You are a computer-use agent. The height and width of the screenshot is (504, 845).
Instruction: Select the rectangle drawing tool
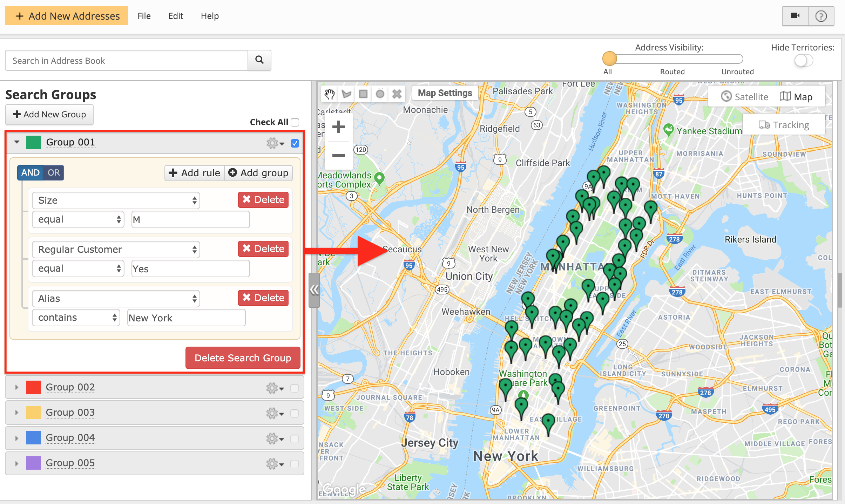pyautogui.click(x=363, y=94)
